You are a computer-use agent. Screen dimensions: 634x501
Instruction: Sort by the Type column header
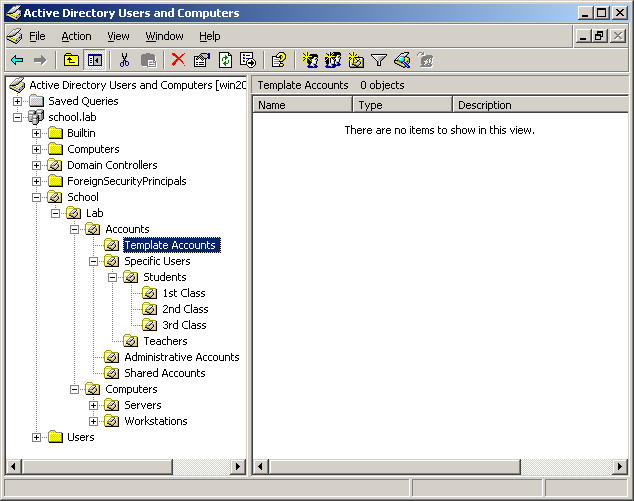(402, 105)
